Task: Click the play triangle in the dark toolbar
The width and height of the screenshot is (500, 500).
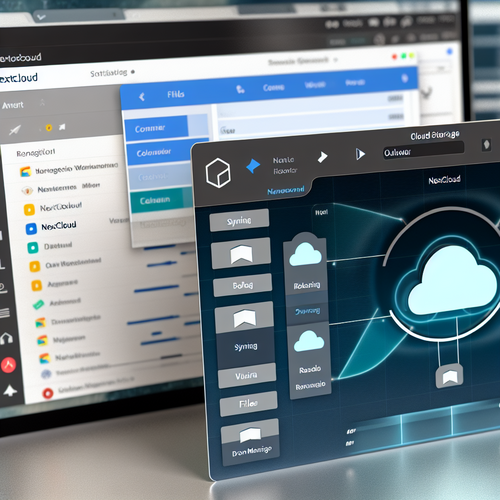Action: point(360,154)
